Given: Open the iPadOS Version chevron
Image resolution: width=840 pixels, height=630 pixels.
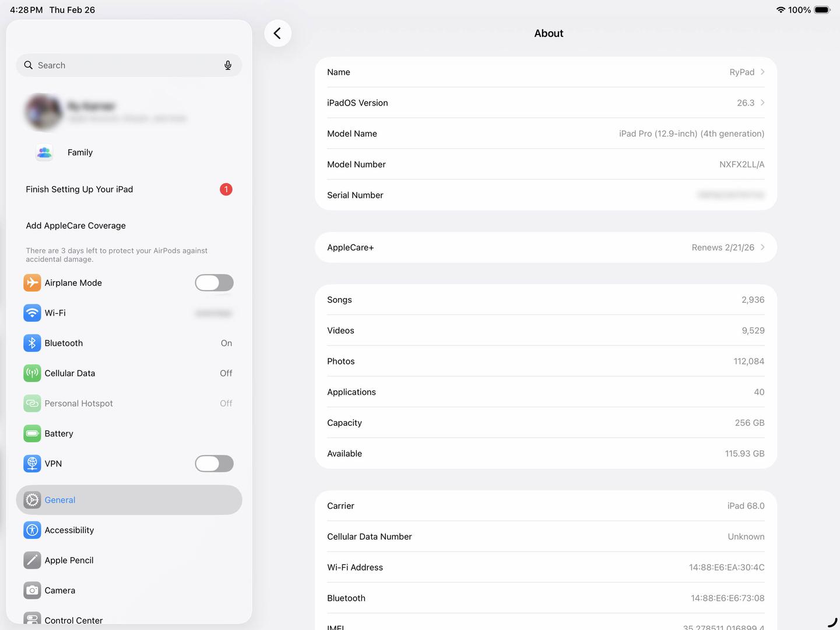Looking at the screenshot, I should [x=762, y=103].
